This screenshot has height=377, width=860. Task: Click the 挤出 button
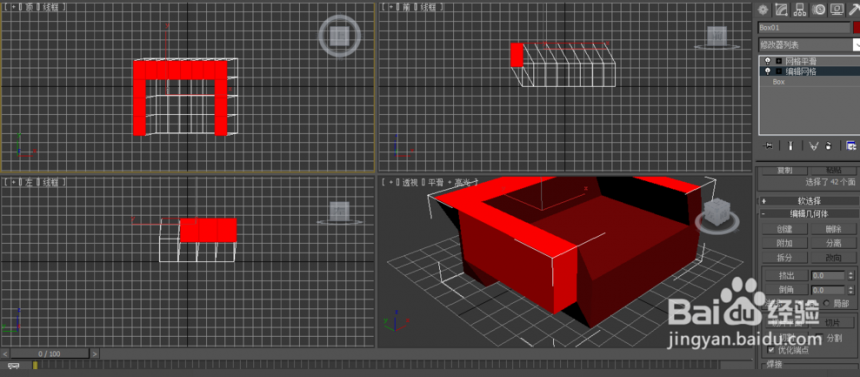pos(786,275)
